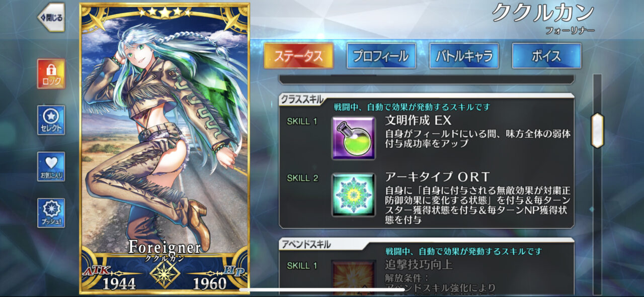Tap the プッシュ! gear icon

pyautogui.click(x=51, y=213)
